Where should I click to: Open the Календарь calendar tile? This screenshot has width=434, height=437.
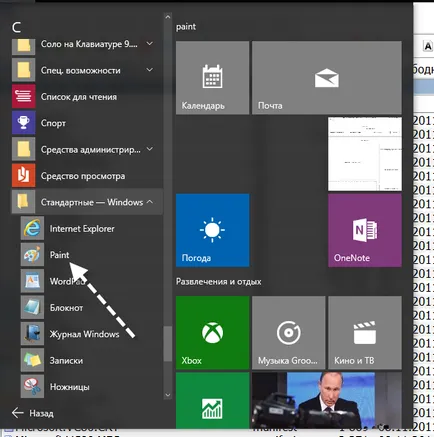pos(212,78)
